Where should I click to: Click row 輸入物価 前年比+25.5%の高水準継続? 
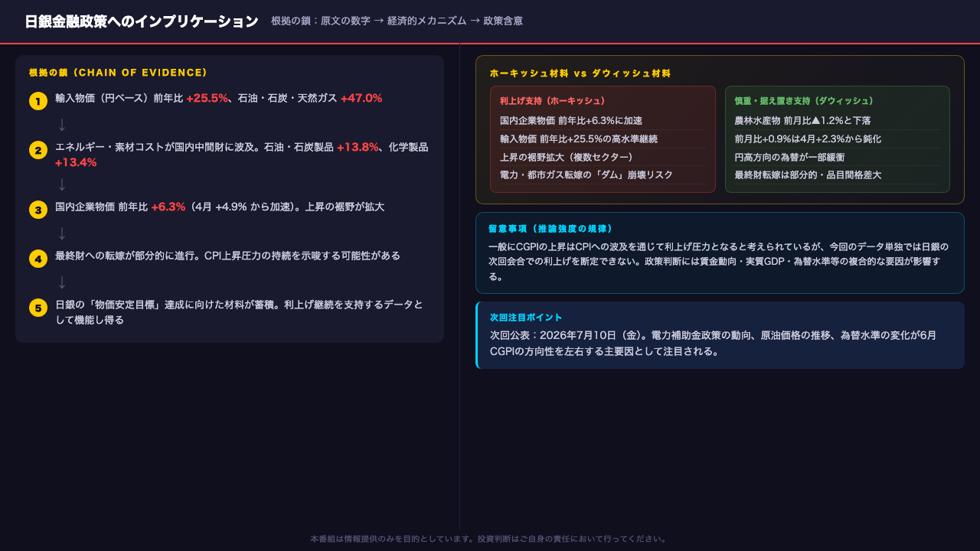tap(603, 139)
